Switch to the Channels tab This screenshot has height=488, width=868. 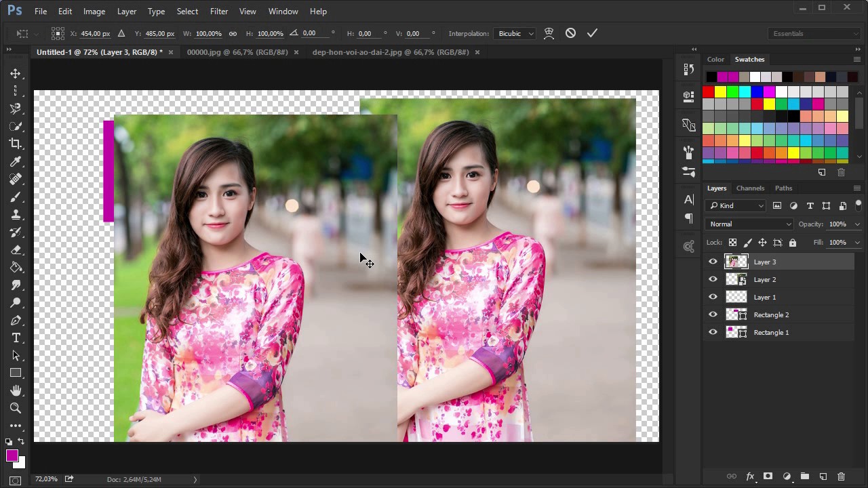[x=750, y=188]
